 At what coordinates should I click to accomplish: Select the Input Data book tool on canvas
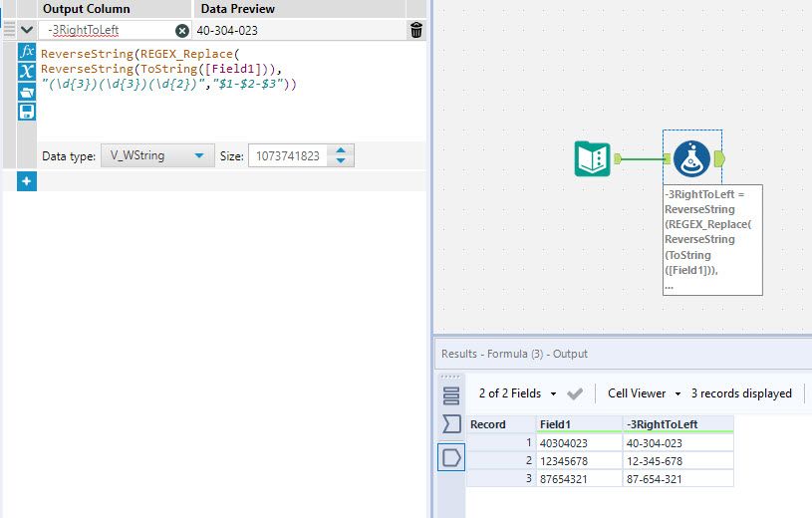[593, 158]
